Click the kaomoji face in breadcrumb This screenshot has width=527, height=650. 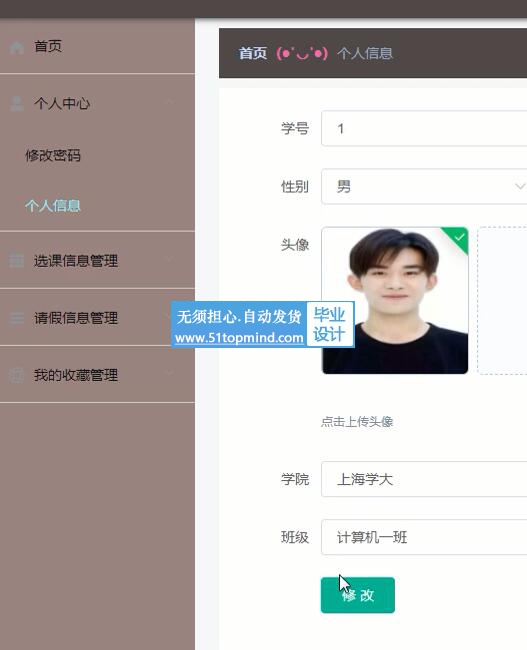pyautogui.click(x=302, y=53)
